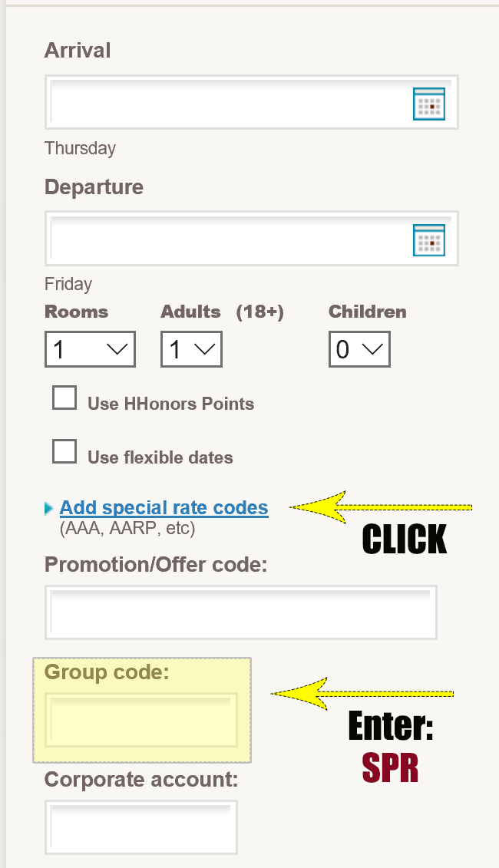The width and height of the screenshot is (499, 868).
Task: Open the Departure calendar picker icon
Action: pos(429,239)
